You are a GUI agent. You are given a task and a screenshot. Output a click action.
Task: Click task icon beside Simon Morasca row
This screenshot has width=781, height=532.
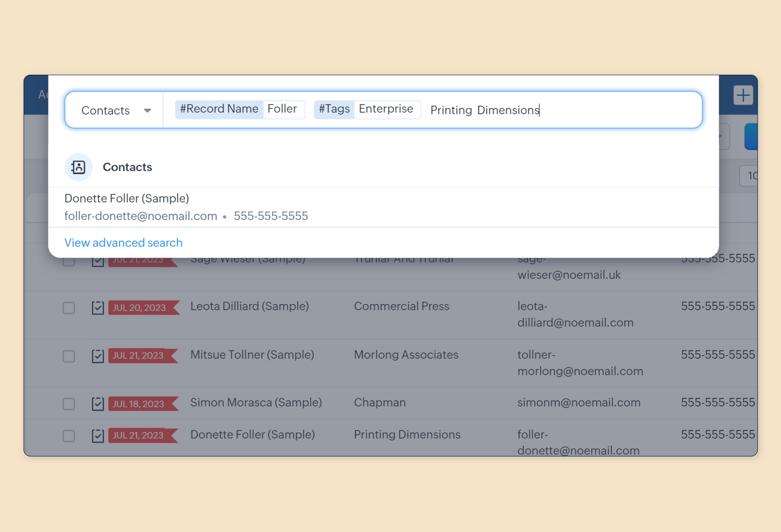click(x=98, y=404)
